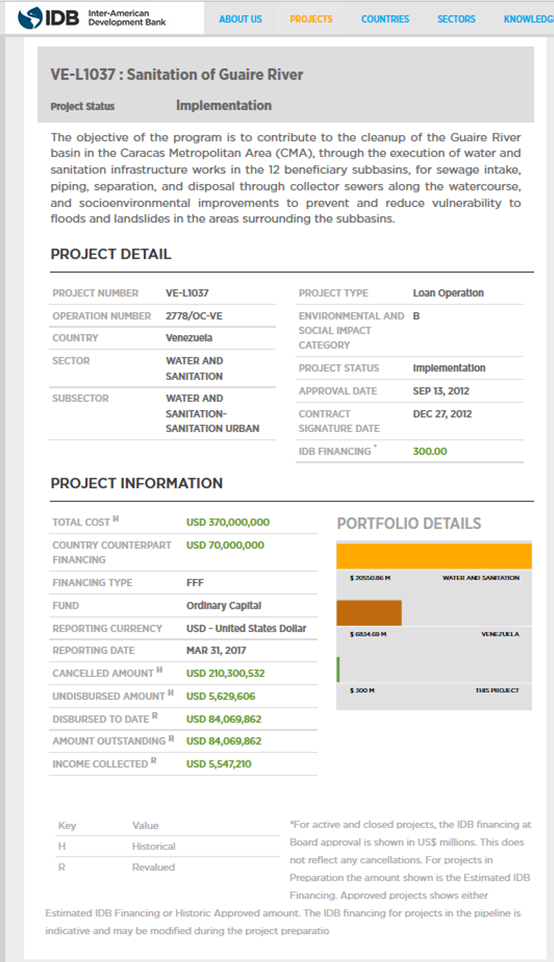The image size is (554, 962).
Task: Click the Cancelled Amount USD 210,300,532 value
Action: coord(225,674)
